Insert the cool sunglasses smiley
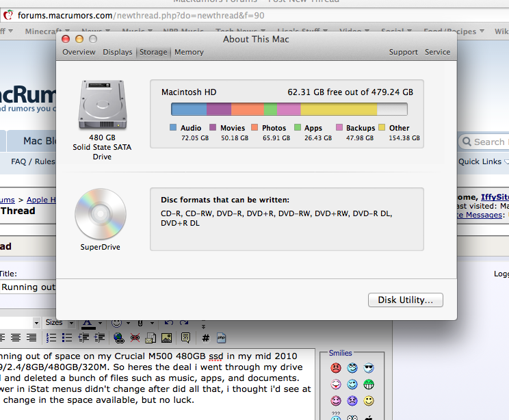The height and width of the screenshot is (420, 509). 369,368
